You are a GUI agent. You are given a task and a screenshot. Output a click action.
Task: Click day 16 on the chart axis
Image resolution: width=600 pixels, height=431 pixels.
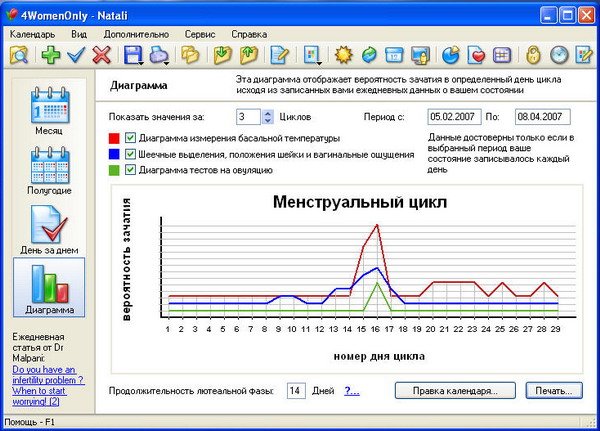[375, 329]
